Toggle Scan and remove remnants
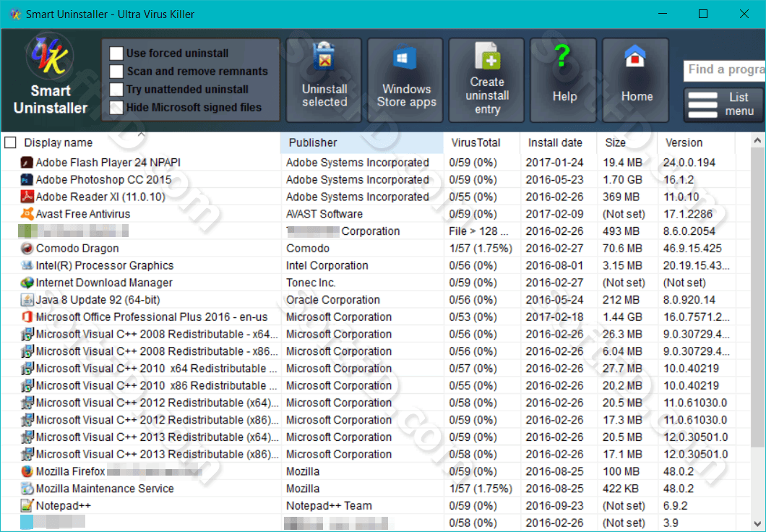This screenshot has height=532, width=766. [x=116, y=72]
